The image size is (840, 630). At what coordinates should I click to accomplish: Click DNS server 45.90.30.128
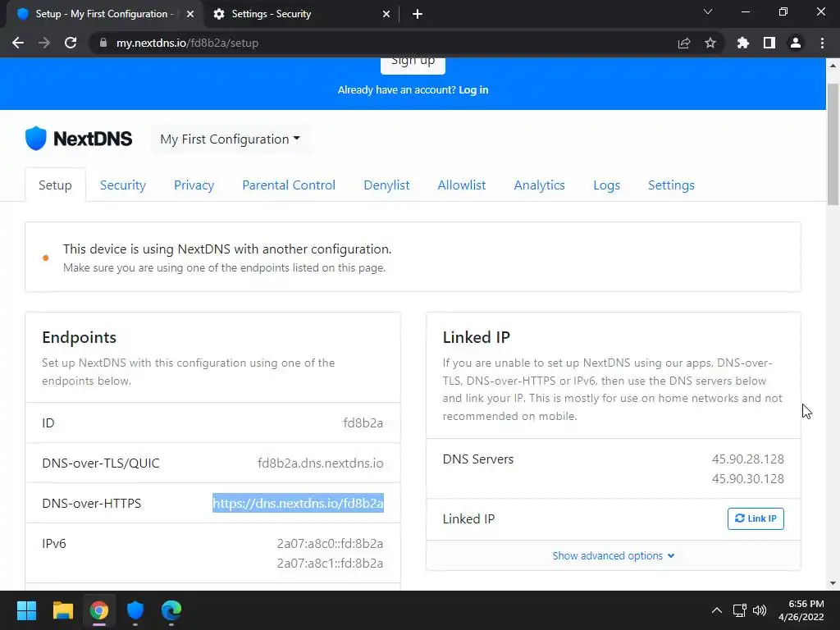748,478
